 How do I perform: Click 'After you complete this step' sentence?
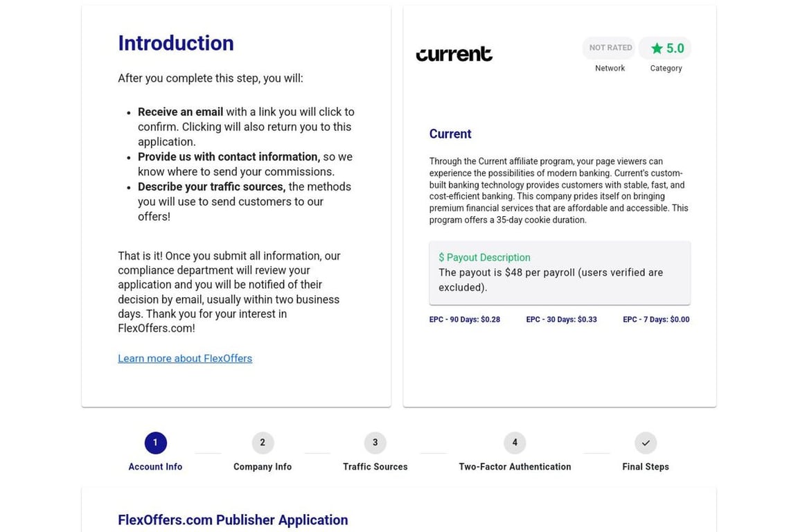pos(211,78)
